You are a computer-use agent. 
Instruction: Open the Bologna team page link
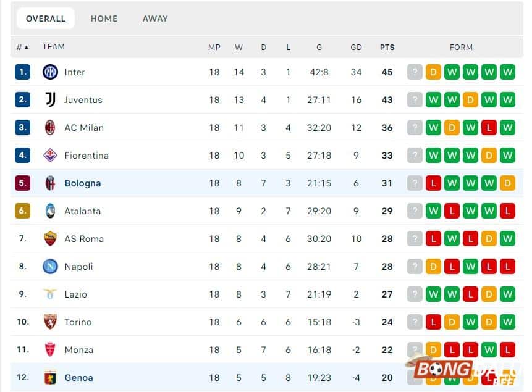tap(83, 183)
